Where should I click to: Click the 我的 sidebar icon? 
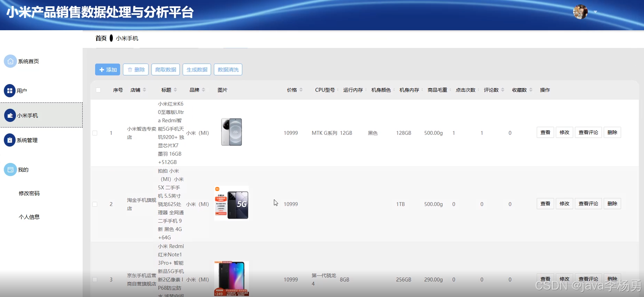click(x=10, y=170)
